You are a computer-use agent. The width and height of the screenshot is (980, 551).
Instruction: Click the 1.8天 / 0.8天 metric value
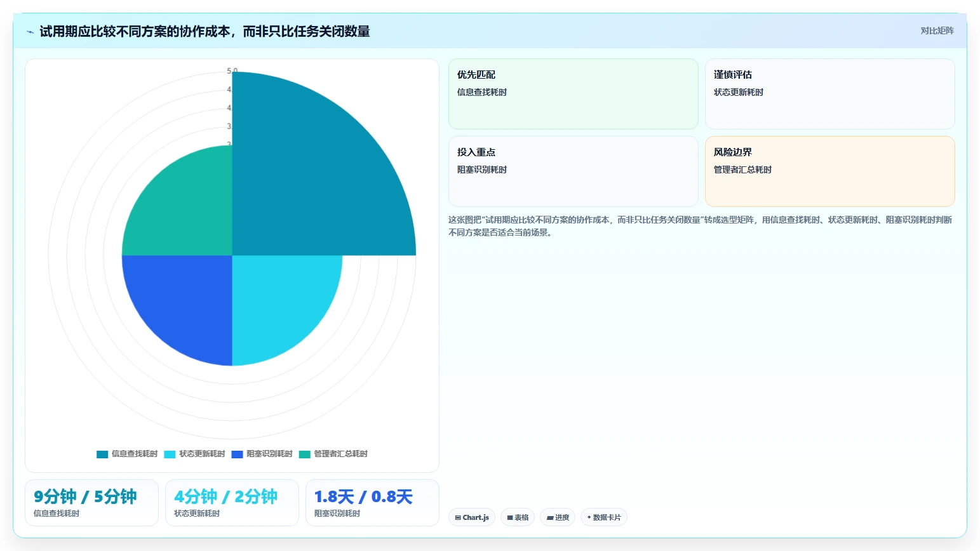click(363, 496)
